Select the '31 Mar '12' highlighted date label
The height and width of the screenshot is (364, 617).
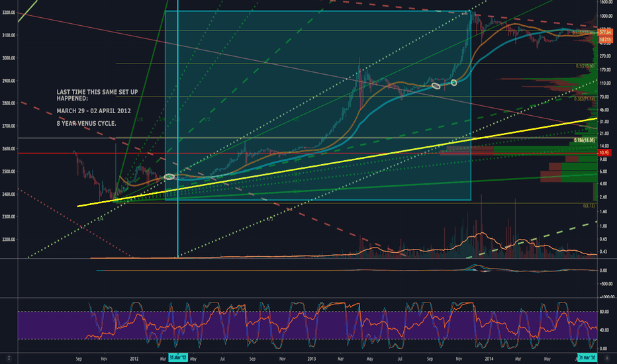pyautogui.click(x=178, y=357)
